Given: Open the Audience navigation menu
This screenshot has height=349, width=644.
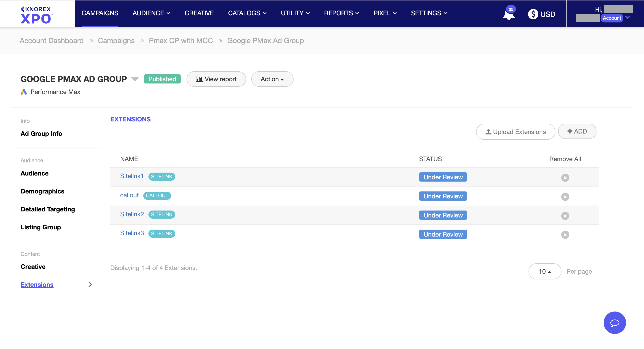Looking at the screenshot, I should 151,13.
